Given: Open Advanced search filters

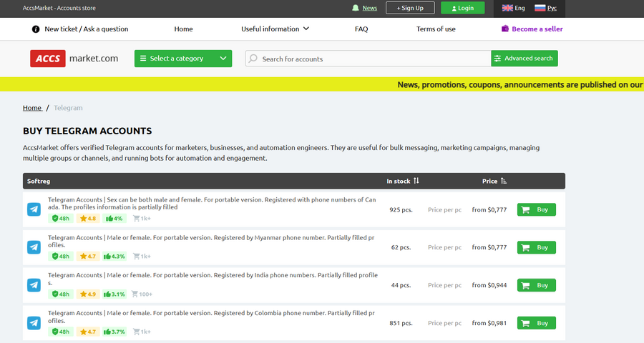Looking at the screenshot, I should click(524, 59).
